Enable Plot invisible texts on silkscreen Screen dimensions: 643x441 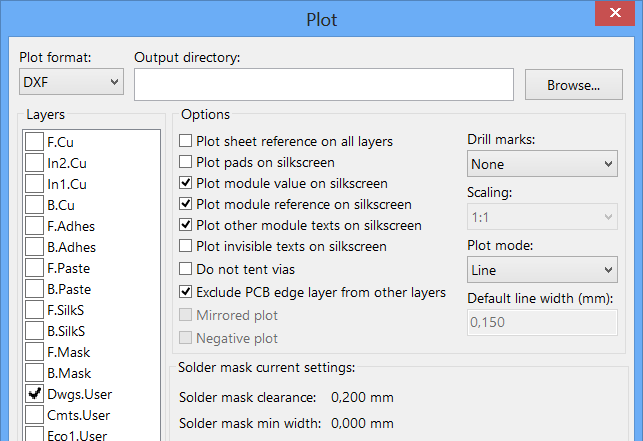tap(186, 246)
